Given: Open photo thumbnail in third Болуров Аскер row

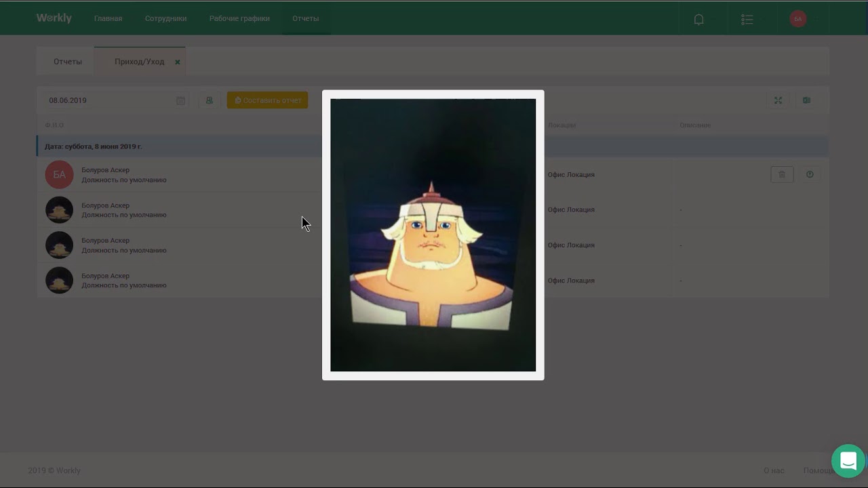Looking at the screenshot, I should tap(59, 245).
